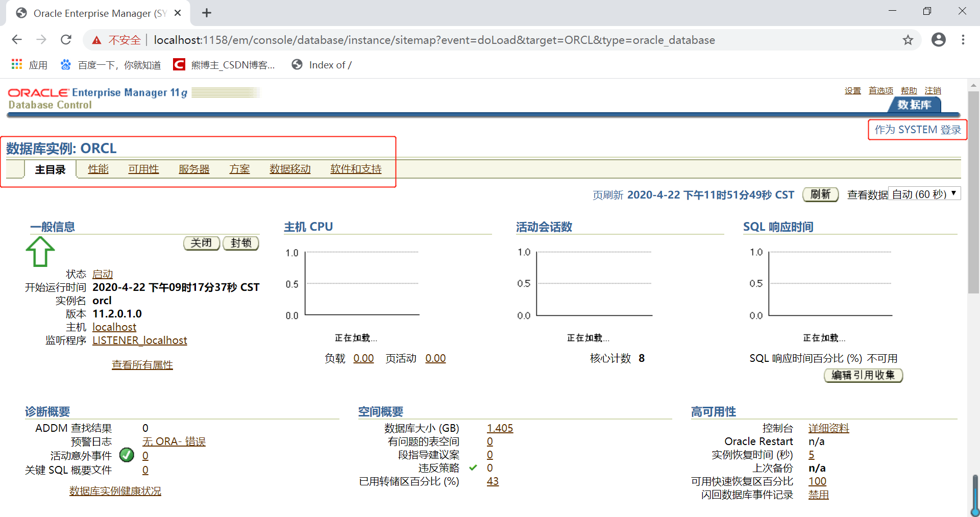Click the 有问题的表空间 0 link
The height and width of the screenshot is (517, 980).
(x=490, y=441)
